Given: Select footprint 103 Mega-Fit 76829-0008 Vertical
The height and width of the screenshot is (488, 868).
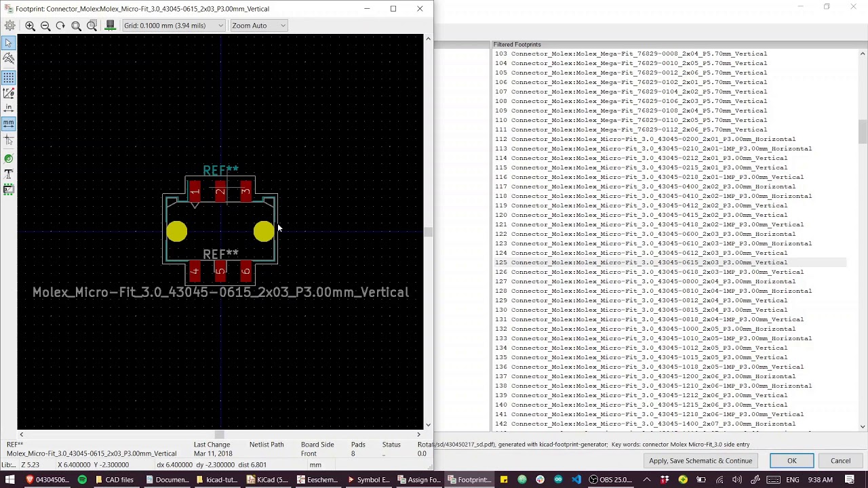Looking at the screenshot, I should tap(669, 54).
